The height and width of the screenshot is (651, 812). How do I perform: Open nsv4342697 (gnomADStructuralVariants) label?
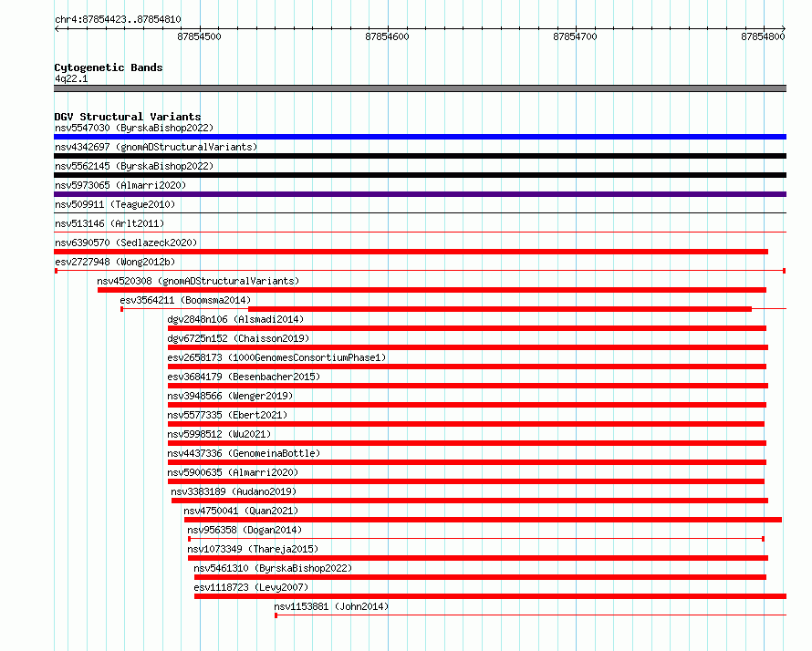tap(156, 147)
